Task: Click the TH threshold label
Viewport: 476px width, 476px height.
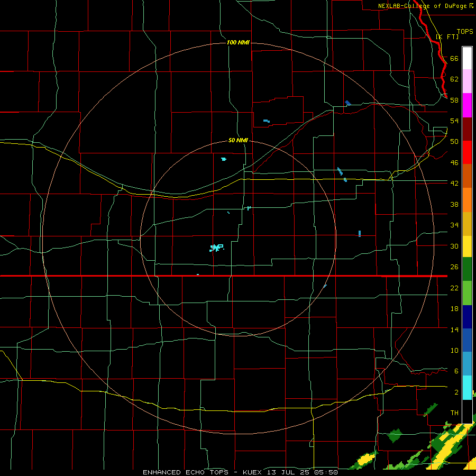Action: (454, 413)
